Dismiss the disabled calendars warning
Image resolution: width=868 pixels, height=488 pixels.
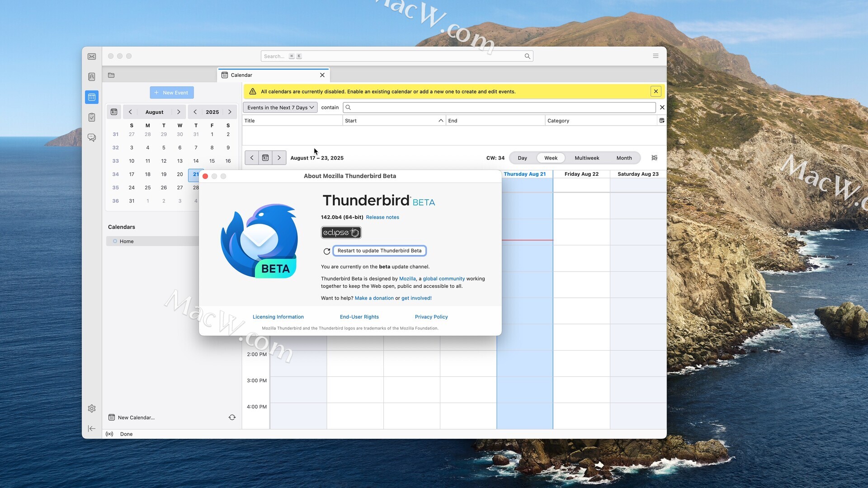tap(656, 91)
